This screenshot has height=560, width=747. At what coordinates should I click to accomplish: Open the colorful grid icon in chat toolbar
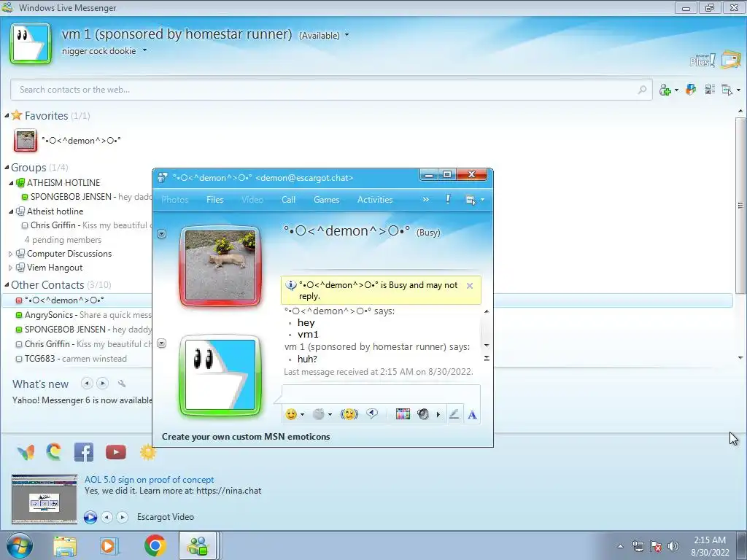tap(403, 414)
